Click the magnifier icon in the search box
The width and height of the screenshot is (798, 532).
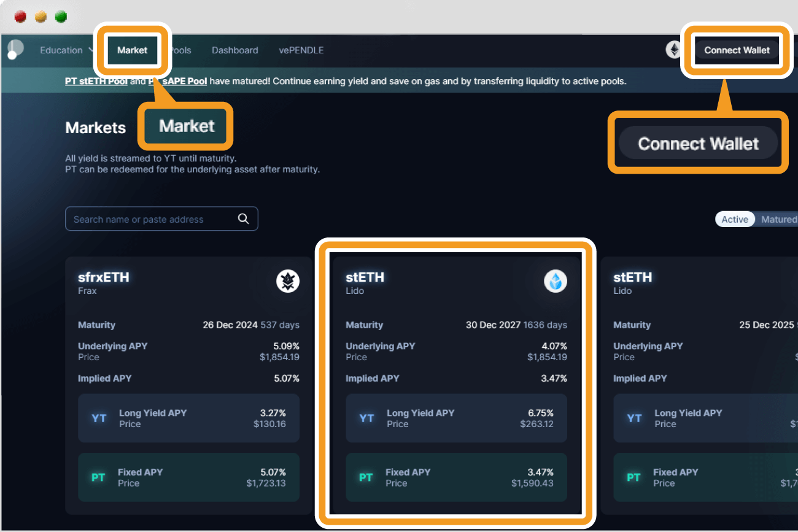pyautogui.click(x=244, y=219)
